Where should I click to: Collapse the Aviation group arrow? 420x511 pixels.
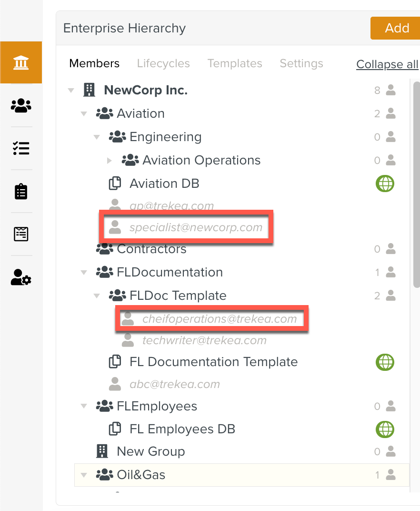click(84, 114)
